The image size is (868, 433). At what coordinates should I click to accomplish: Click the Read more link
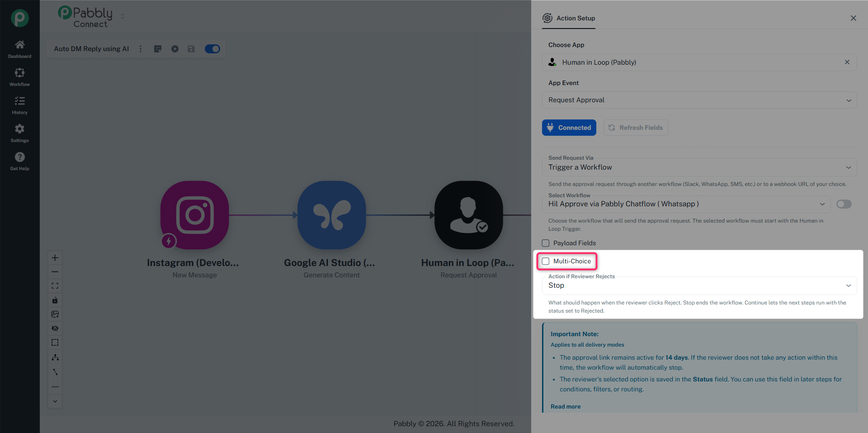click(x=566, y=406)
